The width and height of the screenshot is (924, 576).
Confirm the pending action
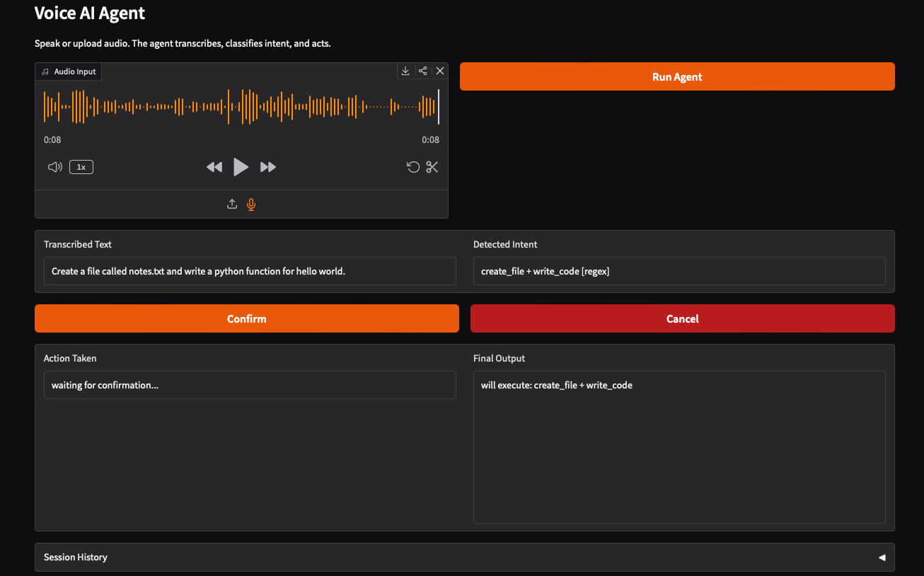click(x=247, y=318)
